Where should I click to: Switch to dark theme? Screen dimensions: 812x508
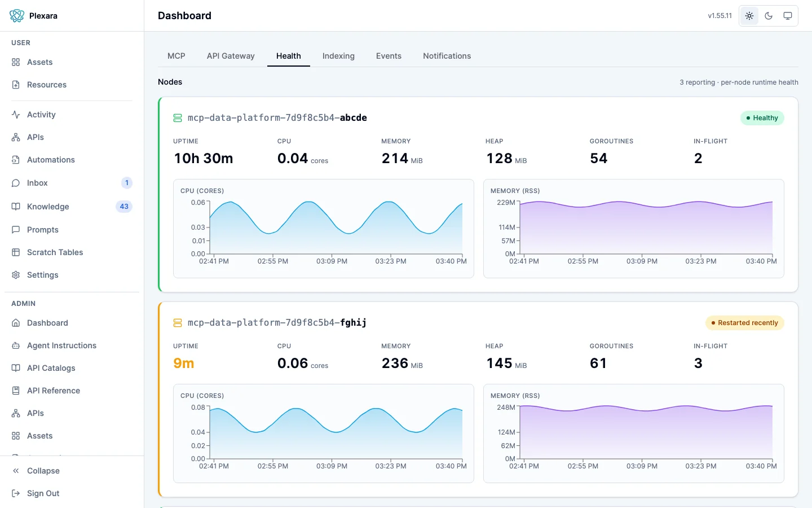(x=769, y=16)
